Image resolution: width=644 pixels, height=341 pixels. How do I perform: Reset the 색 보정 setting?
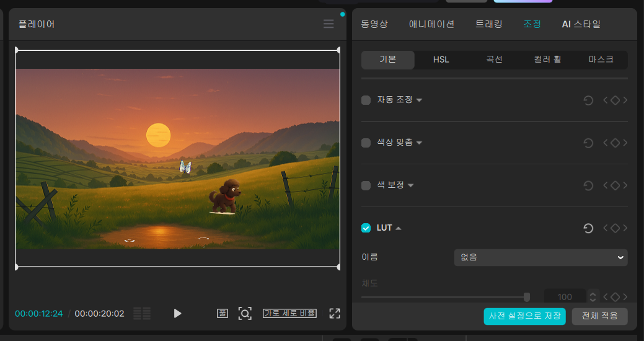point(588,186)
